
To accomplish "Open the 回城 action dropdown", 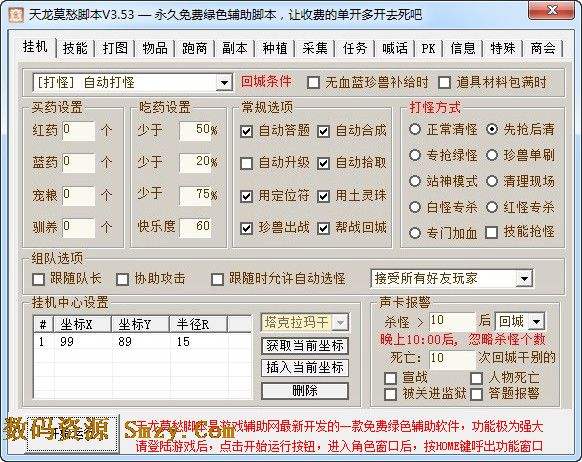I will tap(536, 321).
